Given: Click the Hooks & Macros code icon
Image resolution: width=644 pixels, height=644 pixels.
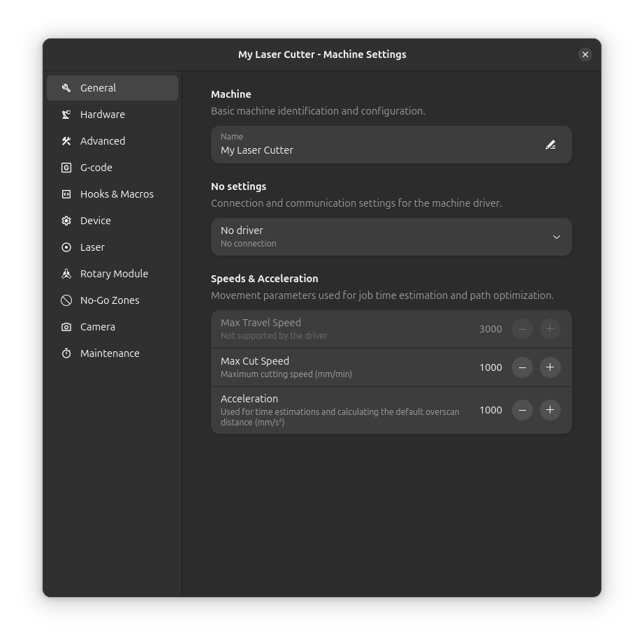Looking at the screenshot, I should click(x=66, y=194).
